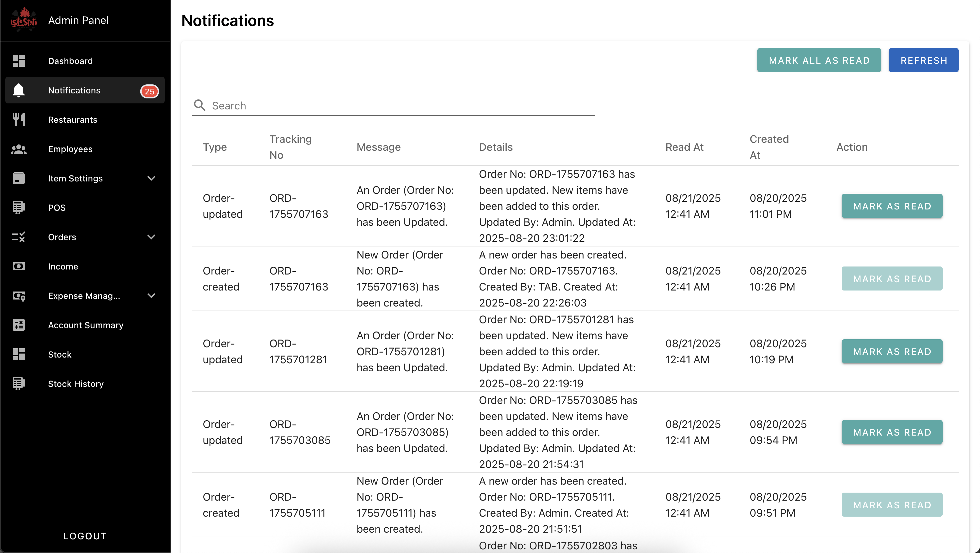
Task: Open the Employees menu item
Action: [x=70, y=149]
